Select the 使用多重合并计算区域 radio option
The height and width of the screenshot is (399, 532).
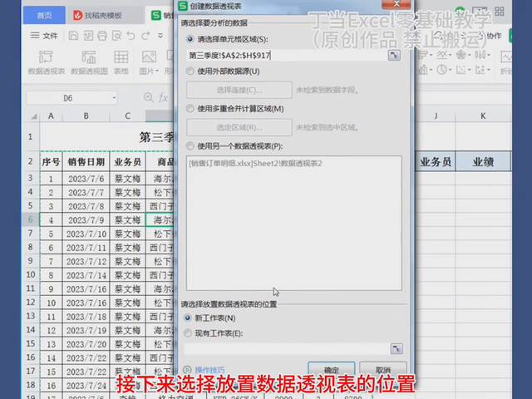click(190, 109)
